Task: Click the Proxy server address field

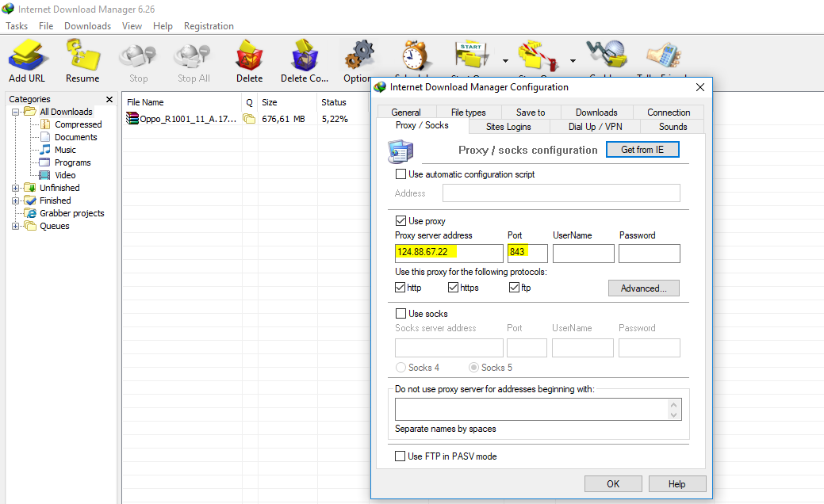Action: 449,253
